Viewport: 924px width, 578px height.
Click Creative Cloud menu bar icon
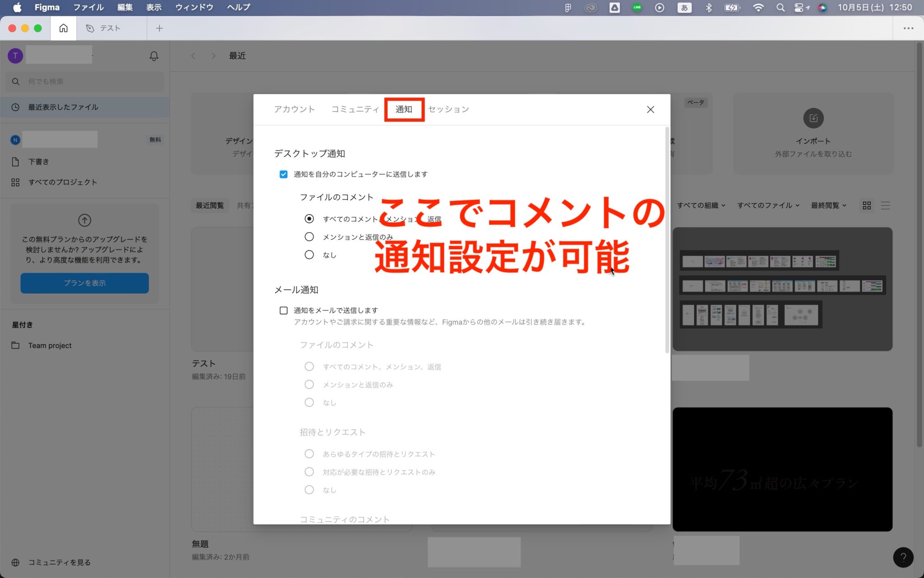(x=591, y=7)
